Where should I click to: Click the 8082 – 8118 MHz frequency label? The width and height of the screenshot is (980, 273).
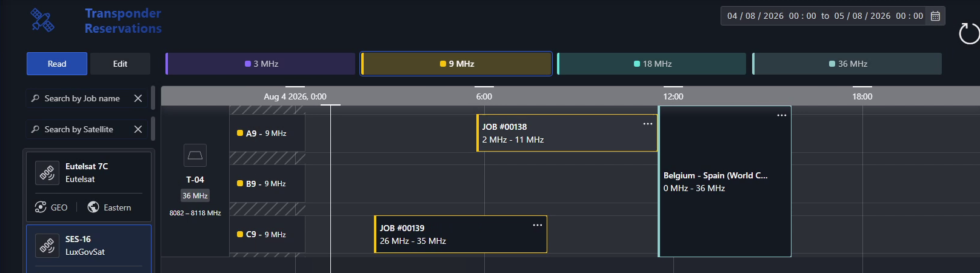click(195, 213)
